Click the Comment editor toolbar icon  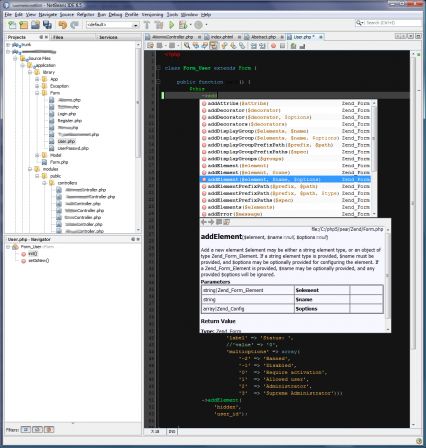[x=293, y=46]
